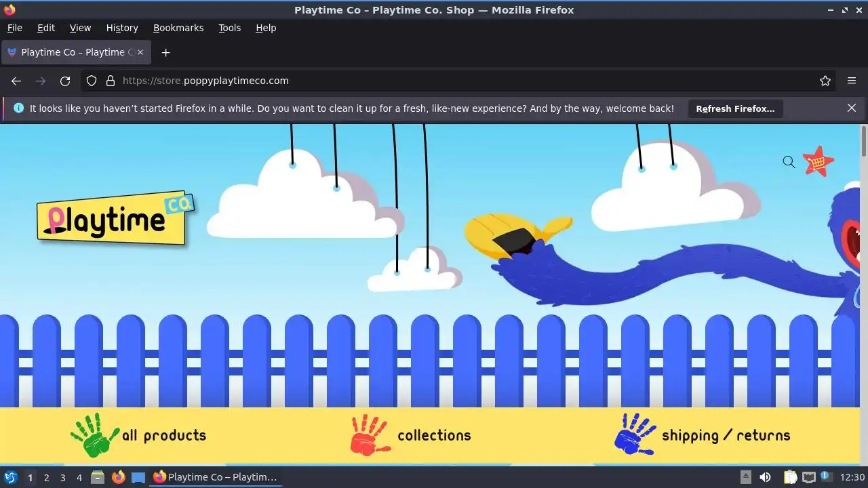Open a new tab with the plus button
The image size is (868, 488).
click(165, 52)
